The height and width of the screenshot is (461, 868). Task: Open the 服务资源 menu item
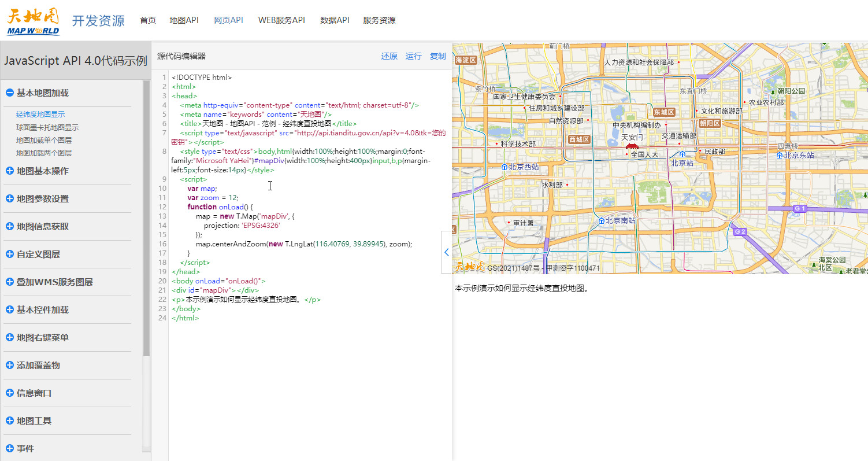pyautogui.click(x=379, y=20)
